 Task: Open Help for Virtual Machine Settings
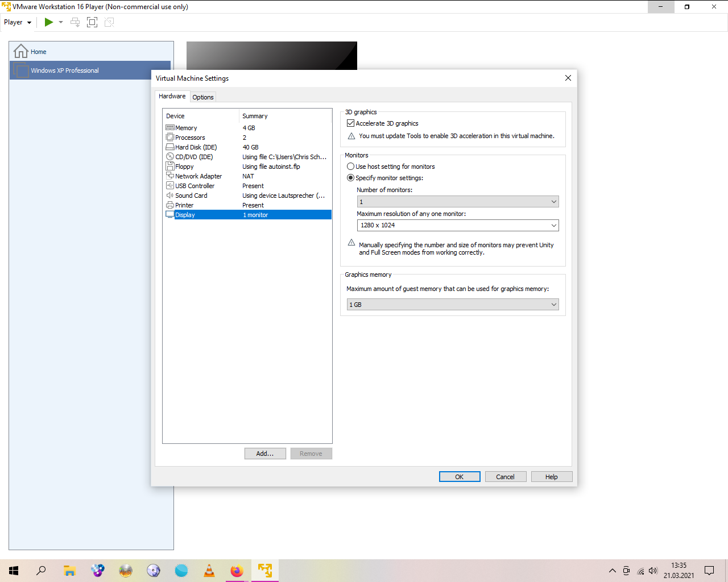point(552,477)
